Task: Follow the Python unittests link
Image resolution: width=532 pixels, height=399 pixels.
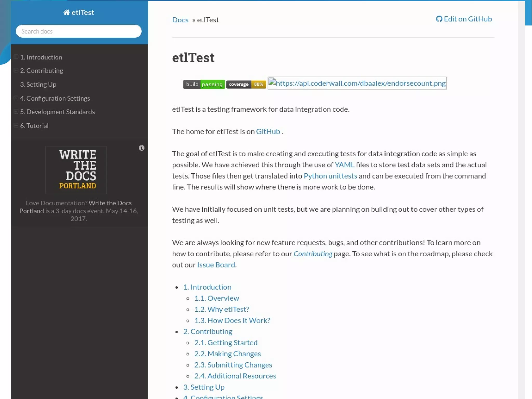Action: 330,176
